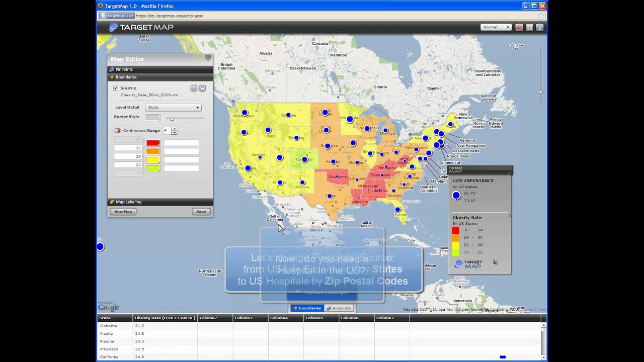Screen dimensions: 644x362
Task: Click the blue pinpoint over Idaho
Action: tap(268, 130)
